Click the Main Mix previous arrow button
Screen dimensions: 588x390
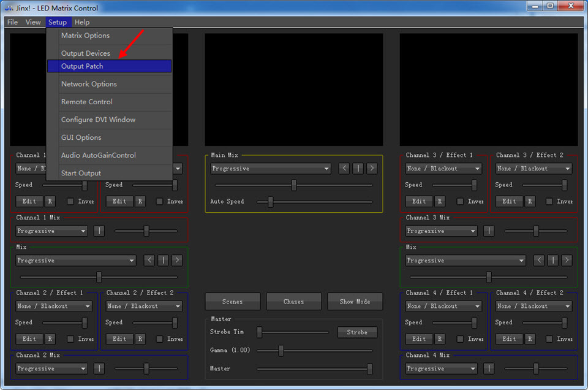[344, 168]
